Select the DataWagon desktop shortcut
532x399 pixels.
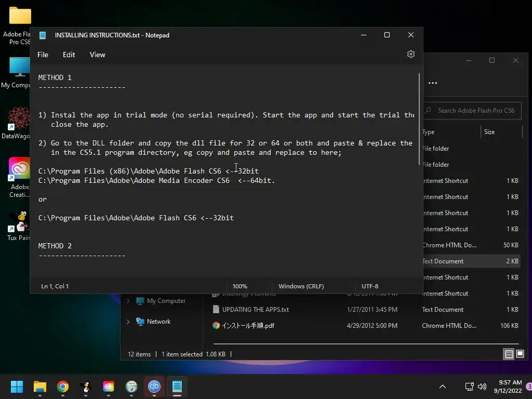(17, 123)
